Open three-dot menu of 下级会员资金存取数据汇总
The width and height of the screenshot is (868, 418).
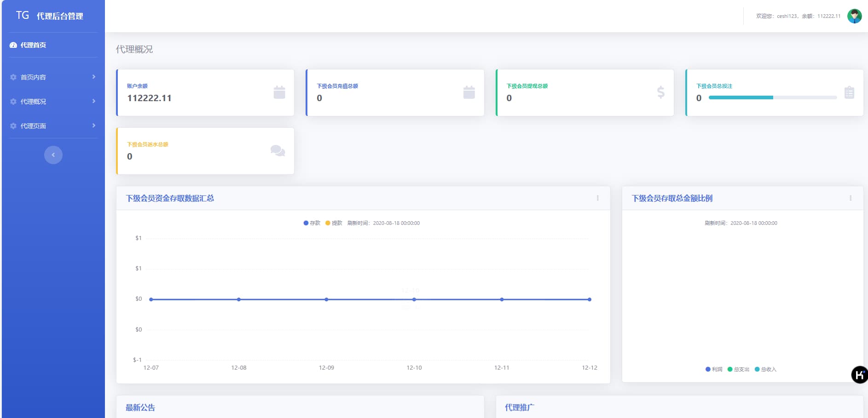point(597,198)
